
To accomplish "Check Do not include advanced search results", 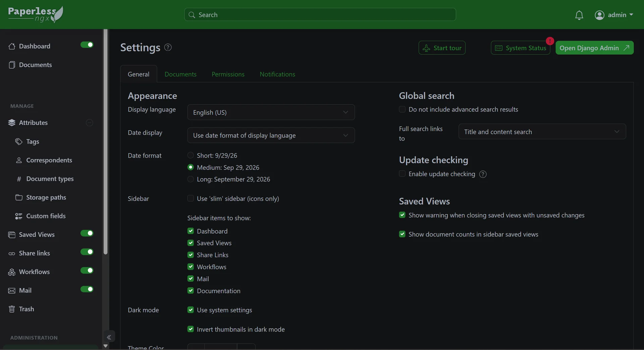I will tap(402, 109).
